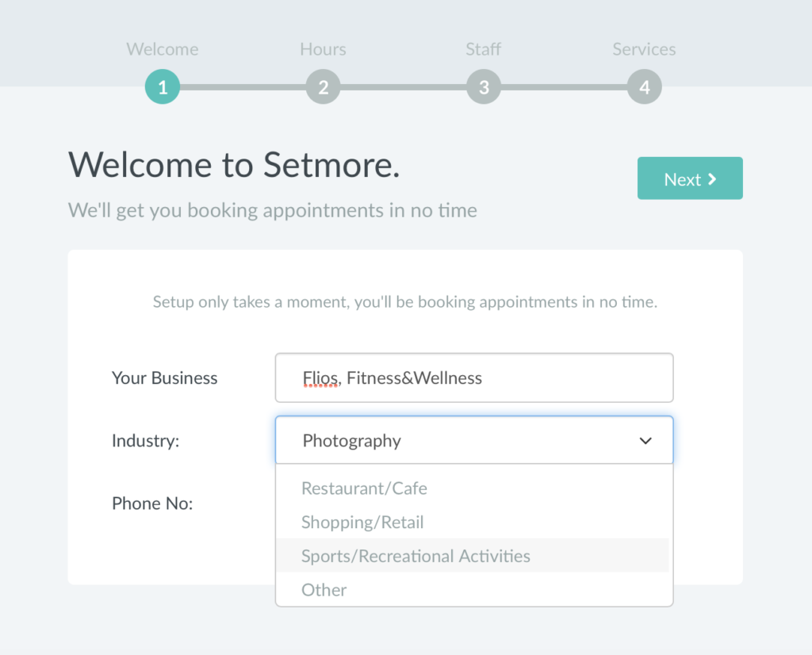This screenshot has width=812, height=655.
Task: Select Sports/Recreational Activities from the list
Action: [416, 556]
